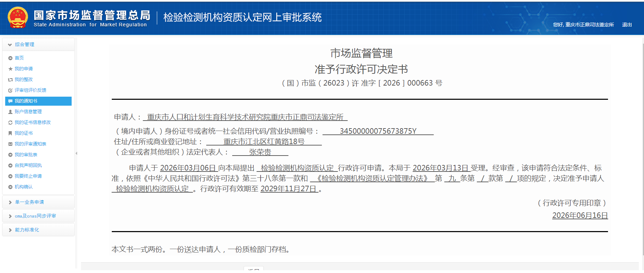Screen dimensions: 644x273
Task: Click the bookmark icon beside 我的证书
Action: 10,133
